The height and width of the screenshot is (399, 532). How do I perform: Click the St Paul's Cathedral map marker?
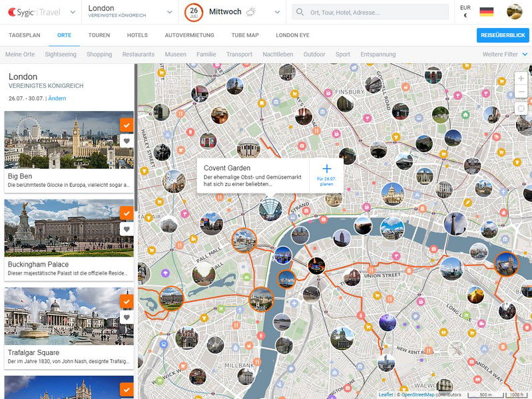coord(393,194)
